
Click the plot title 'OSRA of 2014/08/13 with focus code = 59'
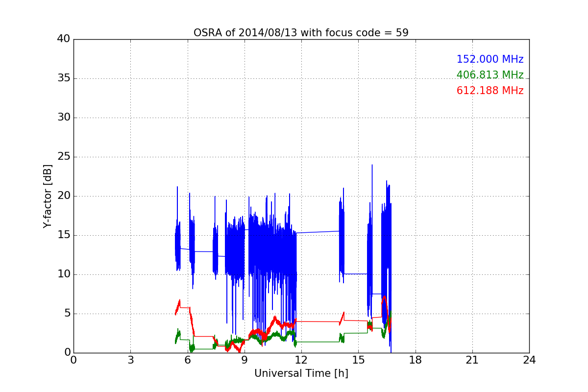coord(301,33)
